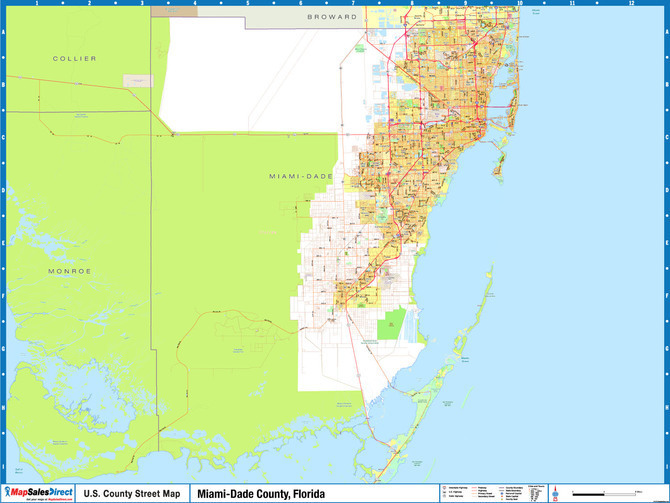The image size is (670, 503).
Task: Click the distance scale bar
Action: pos(605,494)
